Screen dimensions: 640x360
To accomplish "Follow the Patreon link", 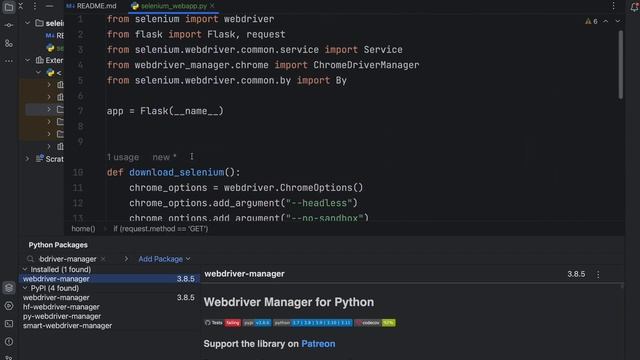I will click(x=318, y=344).
